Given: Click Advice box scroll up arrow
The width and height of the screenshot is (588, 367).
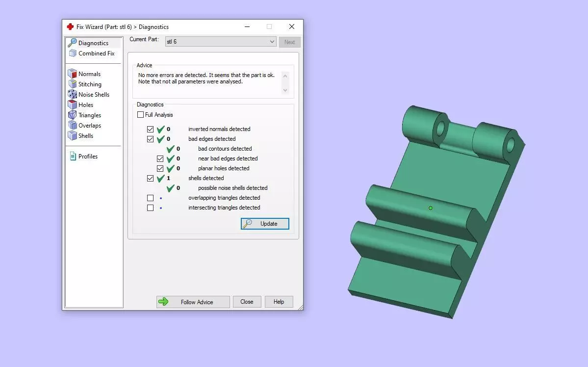Looking at the screenshot, I should point(285,76).
